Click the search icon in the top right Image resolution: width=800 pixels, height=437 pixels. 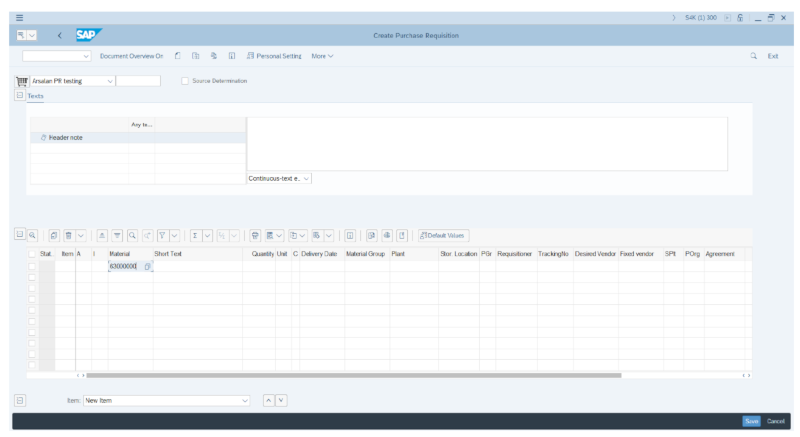753,56
